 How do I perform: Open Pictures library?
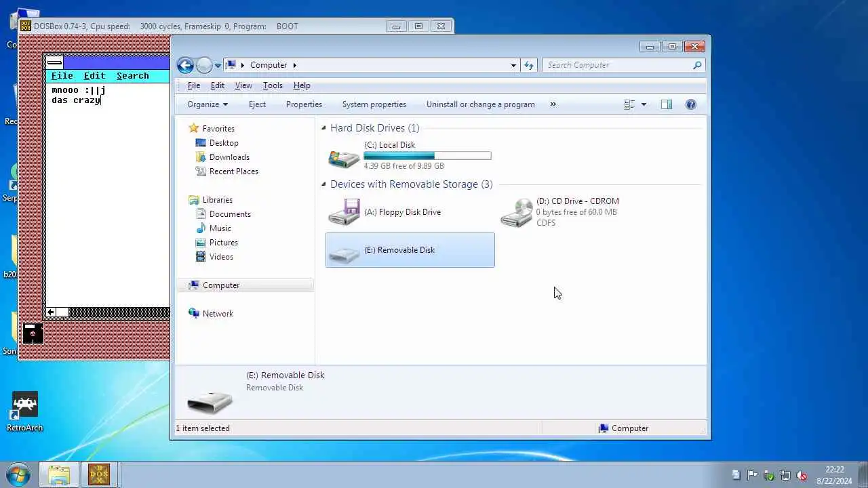[x=223, y=243]
